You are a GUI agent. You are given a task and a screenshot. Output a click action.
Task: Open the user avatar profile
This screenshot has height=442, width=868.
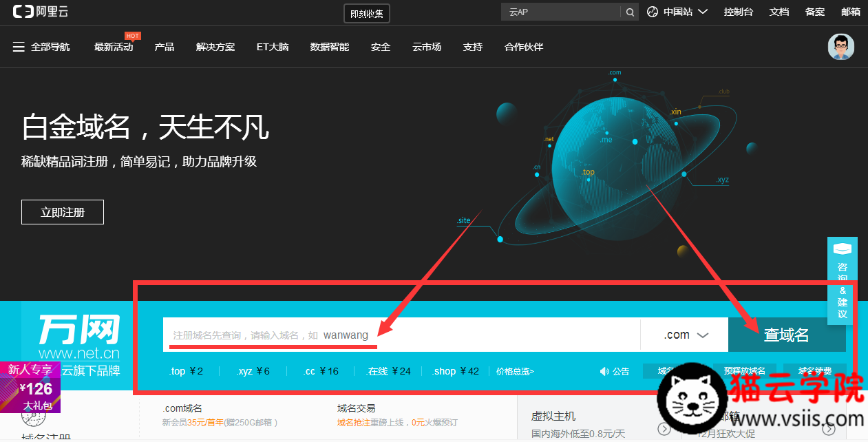(x=840, y=47)
